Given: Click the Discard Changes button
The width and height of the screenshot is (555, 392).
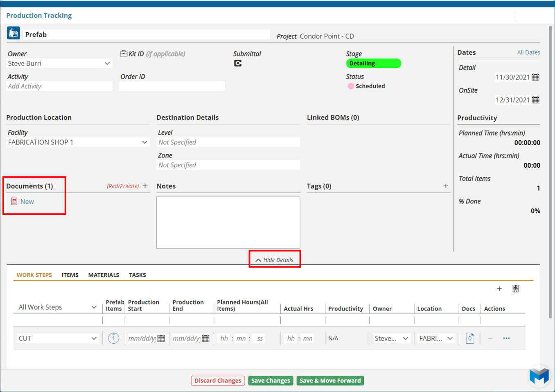Looking at the screenshot, I should point(218,381).
